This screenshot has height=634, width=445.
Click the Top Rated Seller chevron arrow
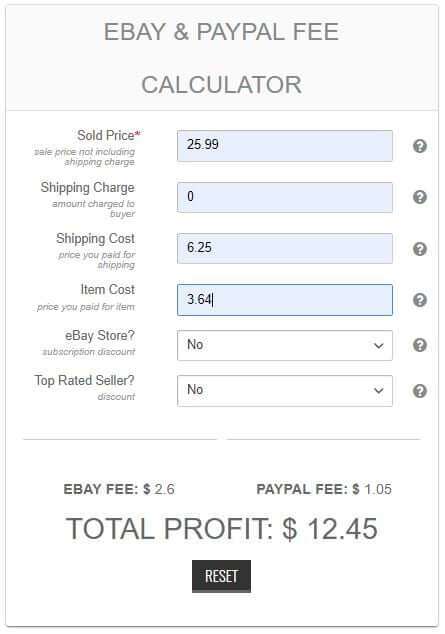click(x=378, y=391)
